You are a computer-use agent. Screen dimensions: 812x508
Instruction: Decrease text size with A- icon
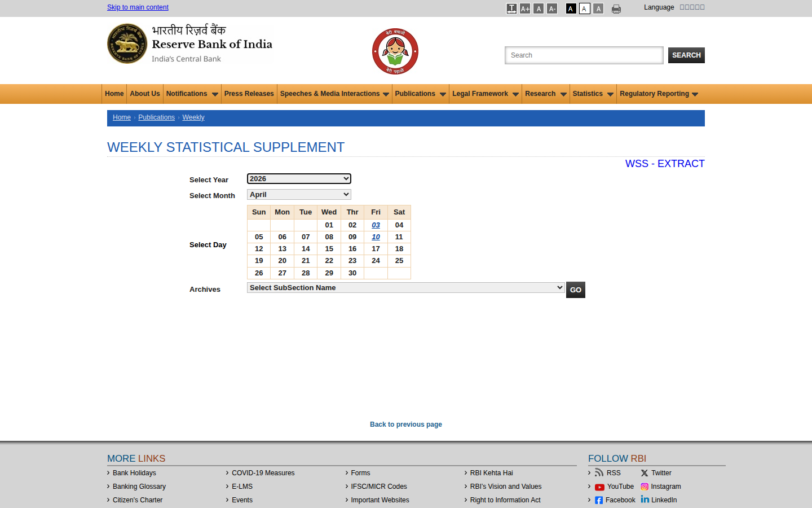point(552,8)
